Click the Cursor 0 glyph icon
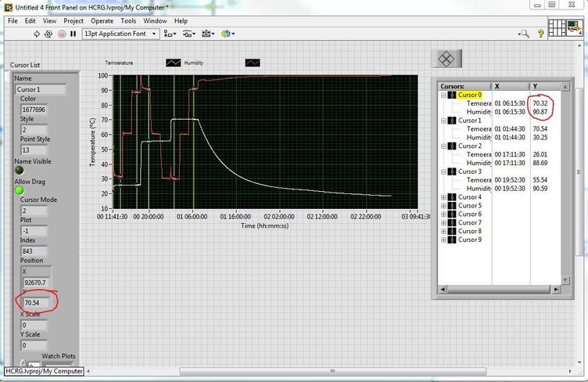The height and width of the screenshot is (382, 588). [x=452, y=95]
